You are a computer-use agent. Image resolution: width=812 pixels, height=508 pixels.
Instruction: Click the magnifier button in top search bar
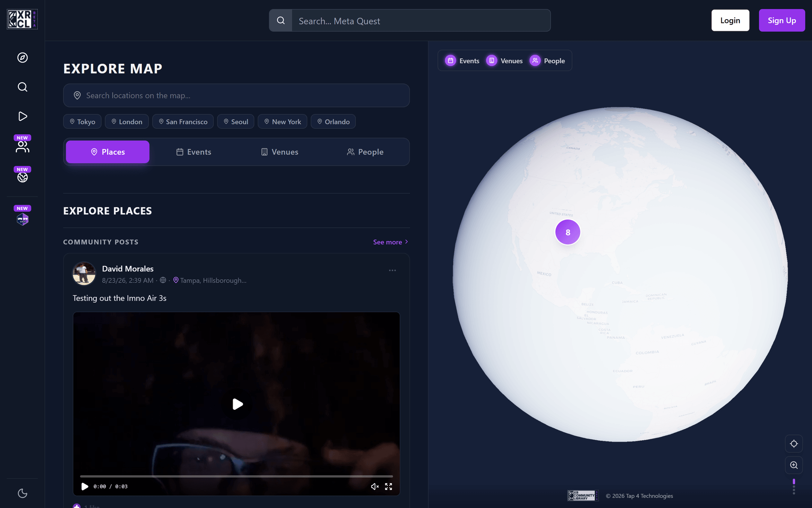tap(281, 20)
